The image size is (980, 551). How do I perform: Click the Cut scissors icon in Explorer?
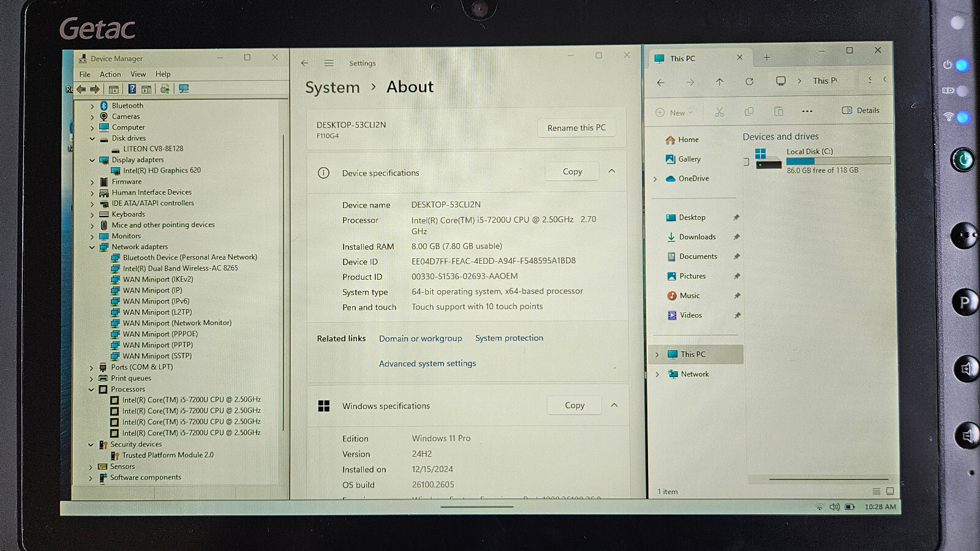(719, 111)
